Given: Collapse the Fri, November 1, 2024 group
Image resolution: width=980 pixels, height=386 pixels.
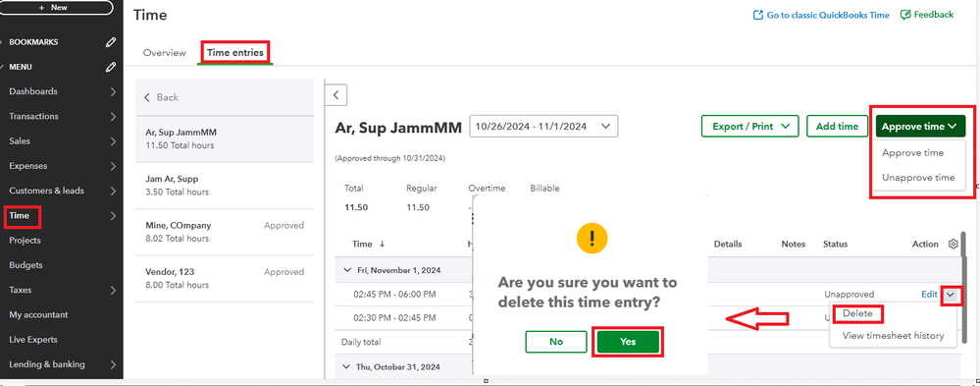Looking at the screenshot, I should pyautogui.click(x=348, y=271).
